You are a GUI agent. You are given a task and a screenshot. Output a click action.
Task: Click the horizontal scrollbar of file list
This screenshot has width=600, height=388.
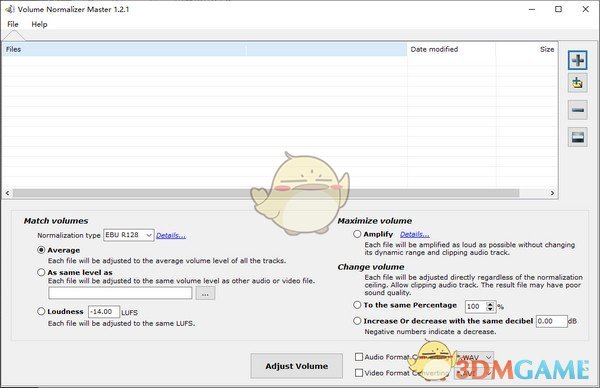click(x=266, y=193)
